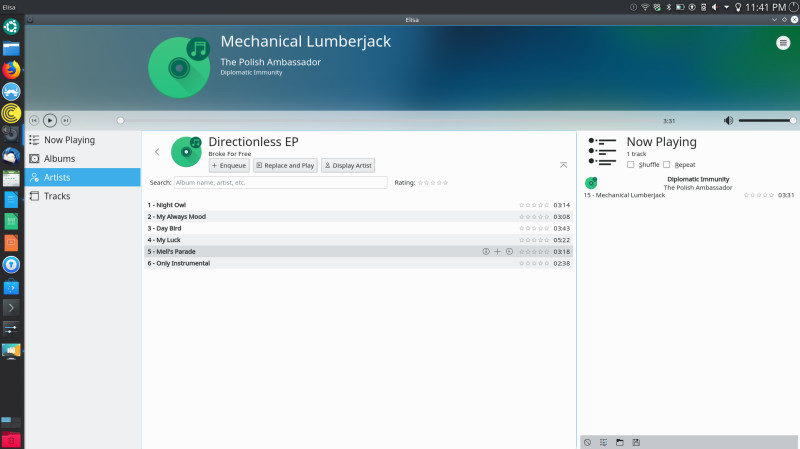Rate the Only Instrumental track stars
Screen dimensions: 800x449
coord(534,263)
